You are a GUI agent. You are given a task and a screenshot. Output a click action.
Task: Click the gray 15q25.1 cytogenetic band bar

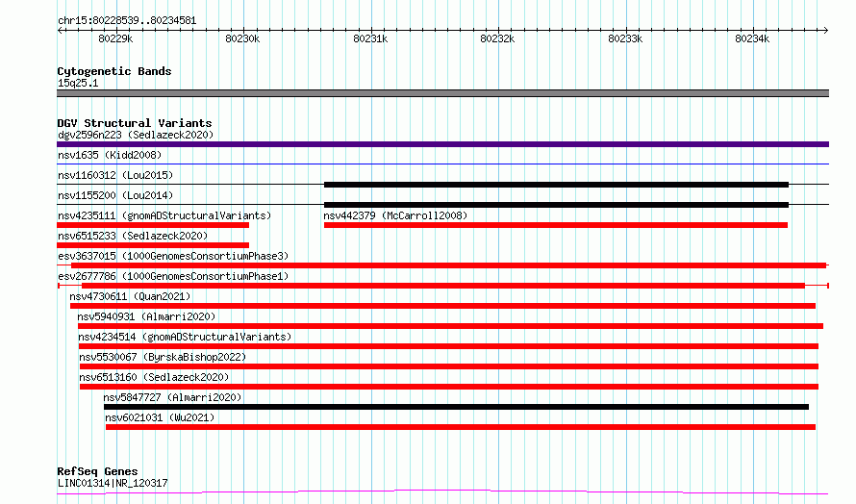(x=442, y=93)
